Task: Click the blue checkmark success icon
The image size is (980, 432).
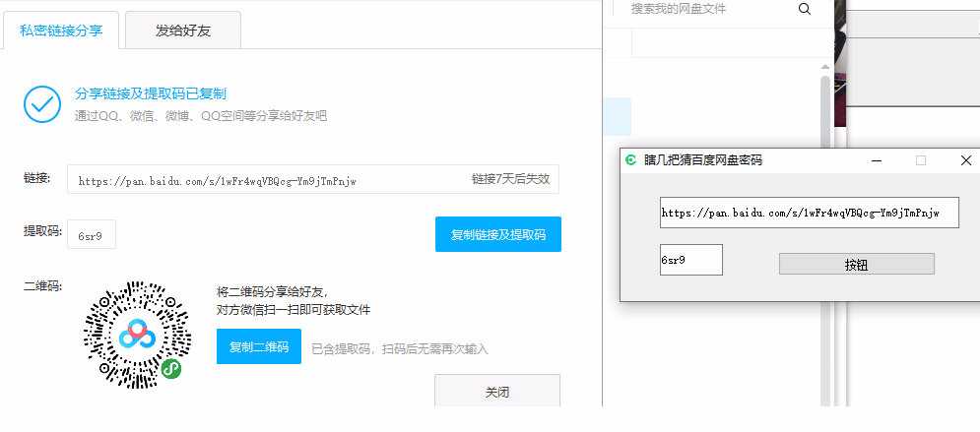Action: tap(42, 104)
